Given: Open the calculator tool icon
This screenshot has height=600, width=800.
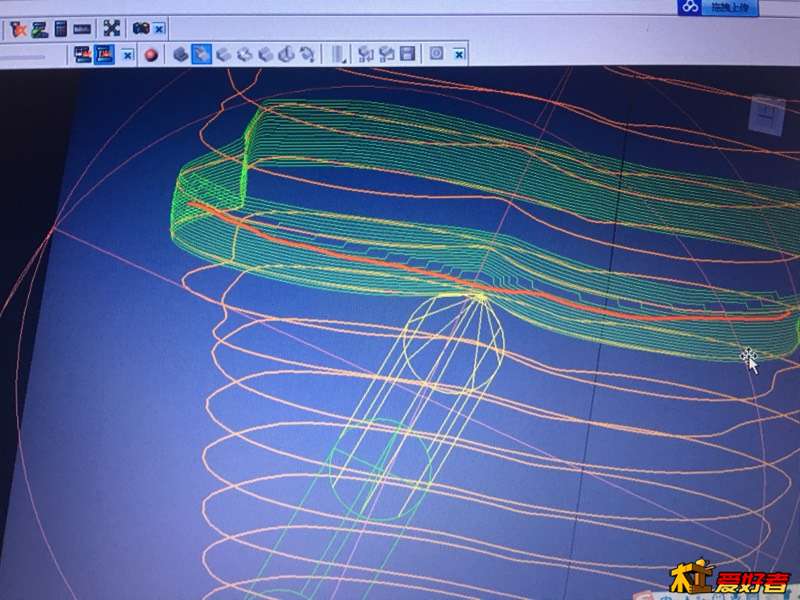Looking at the screenshot, I should [x=61, y=29].
